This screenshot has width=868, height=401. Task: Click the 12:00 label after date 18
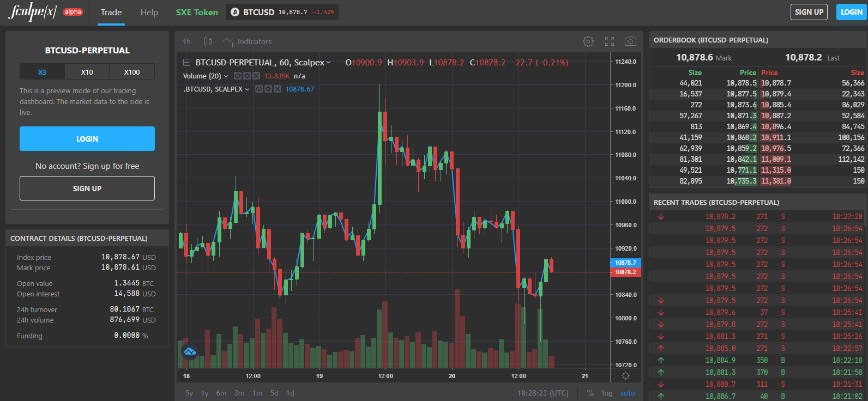tap(253, 376)
